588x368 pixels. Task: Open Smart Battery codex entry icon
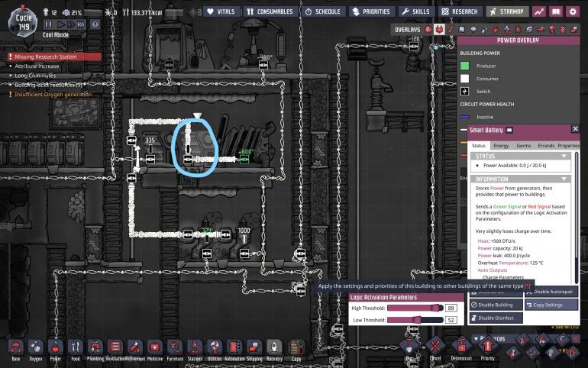(x=509, y=130)
